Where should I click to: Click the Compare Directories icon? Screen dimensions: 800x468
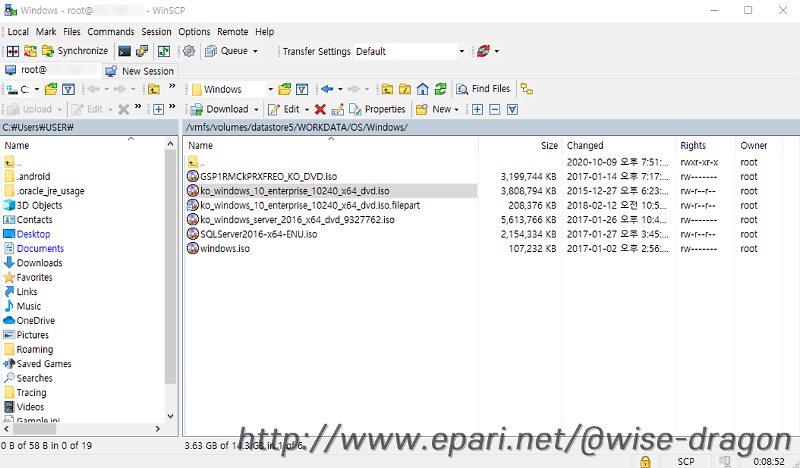tap(13, 51)
